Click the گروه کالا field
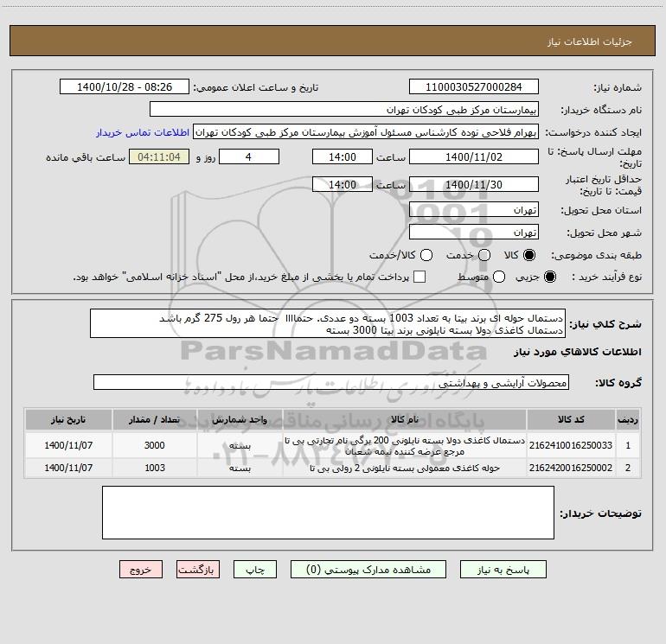Image resolution: width=666 pixels, height=644 pixels. click(330, 382)
